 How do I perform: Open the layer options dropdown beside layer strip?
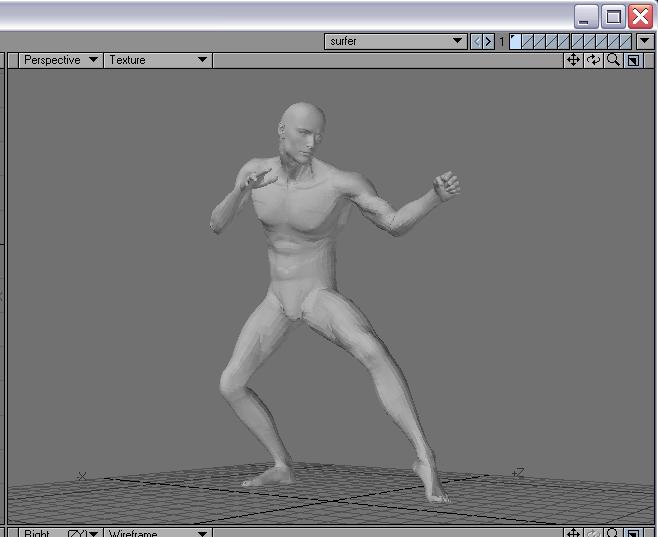pos(645,42)
